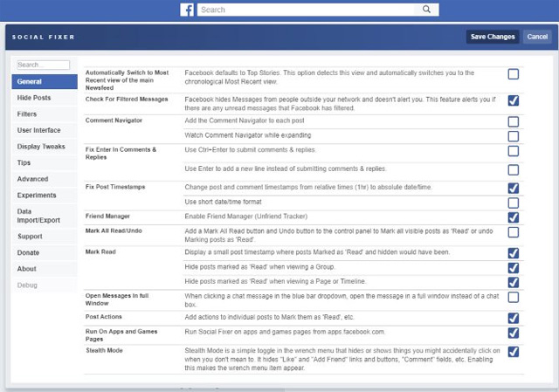
Task: Enable Use Ctrl+Enter to submit comments
Action: click(x=513, y=151)
